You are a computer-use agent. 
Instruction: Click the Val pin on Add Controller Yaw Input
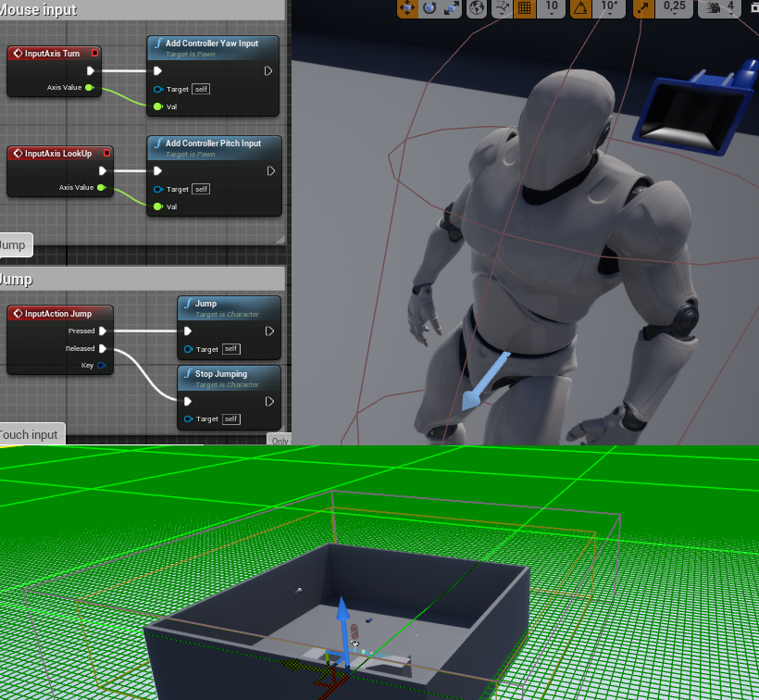157,106
